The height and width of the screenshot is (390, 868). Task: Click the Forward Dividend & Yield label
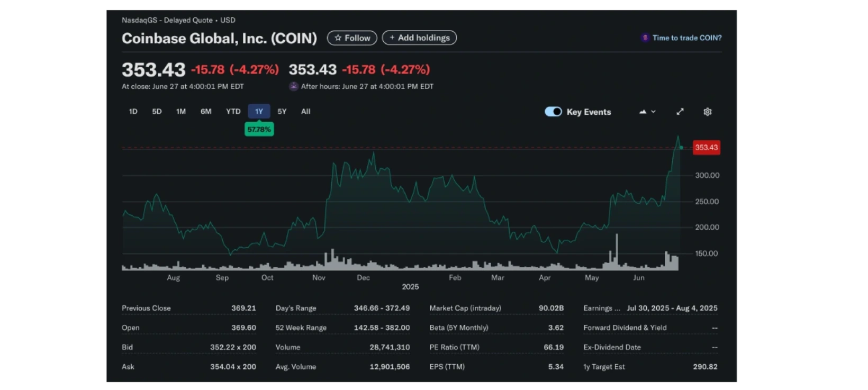coord(625,328)
